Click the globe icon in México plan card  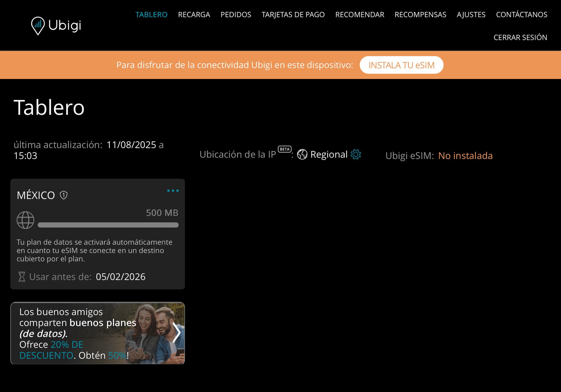click(25, 220)
